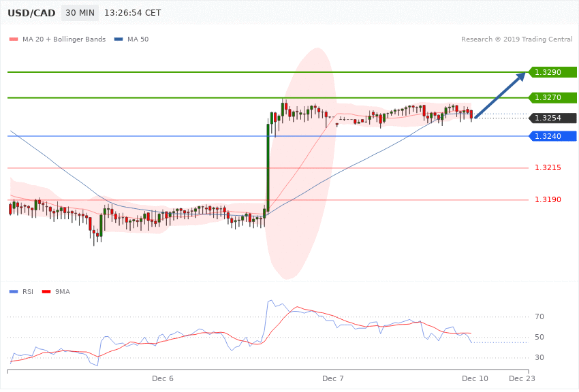Click the RSI legend label
Viewport: 579px width, 392px height.
tap(28, 292)
